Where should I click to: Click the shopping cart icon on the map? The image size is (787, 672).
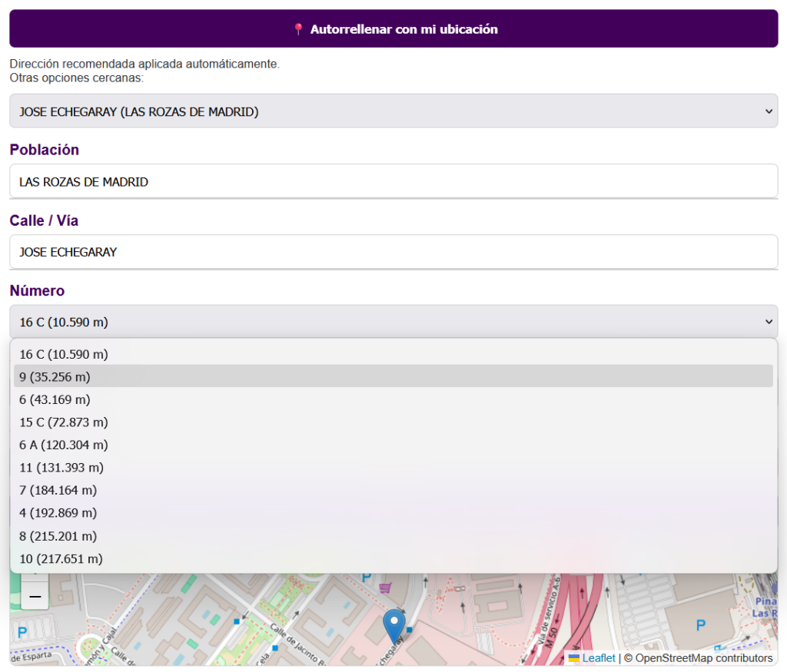coord(384,587)
